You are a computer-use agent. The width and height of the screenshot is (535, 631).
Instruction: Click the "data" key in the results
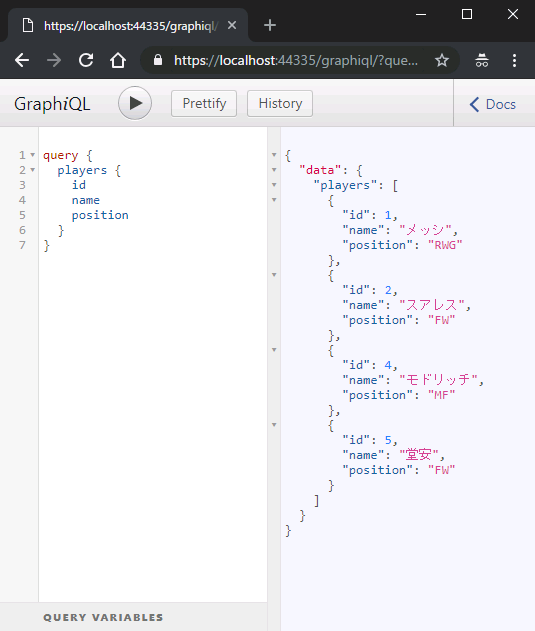pos(320,170)
